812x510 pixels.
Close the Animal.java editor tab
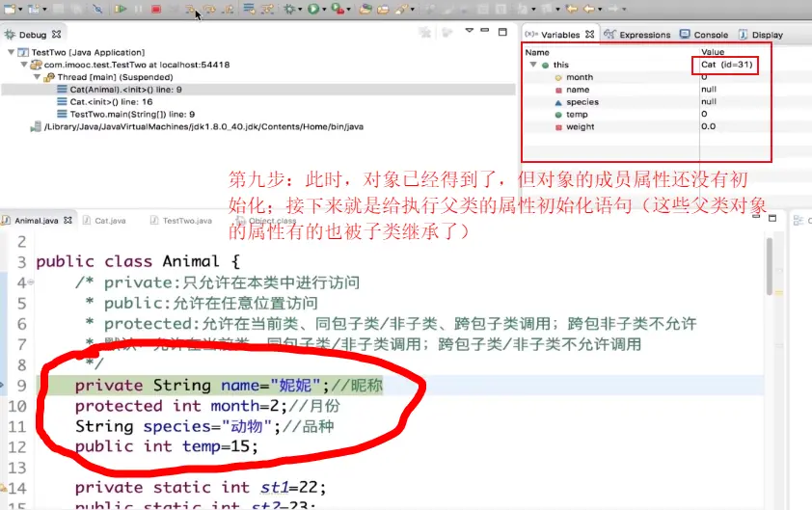[x=68, y=220]
